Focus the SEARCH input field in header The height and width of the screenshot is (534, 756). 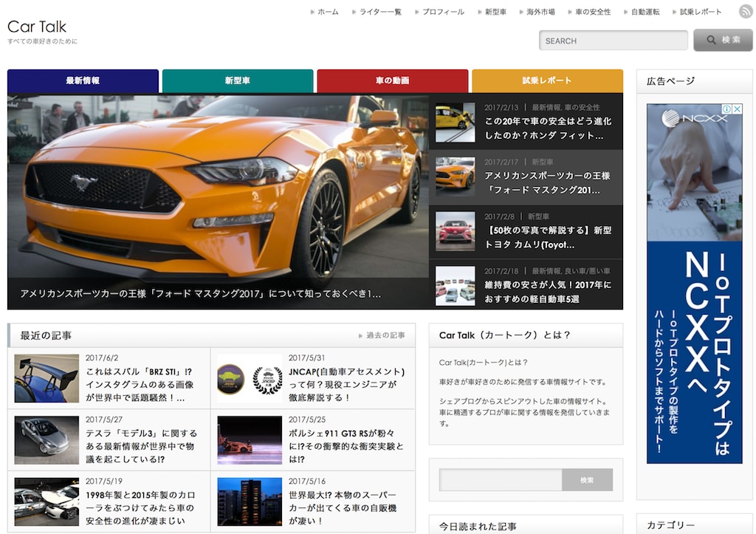tap(614, 41)
